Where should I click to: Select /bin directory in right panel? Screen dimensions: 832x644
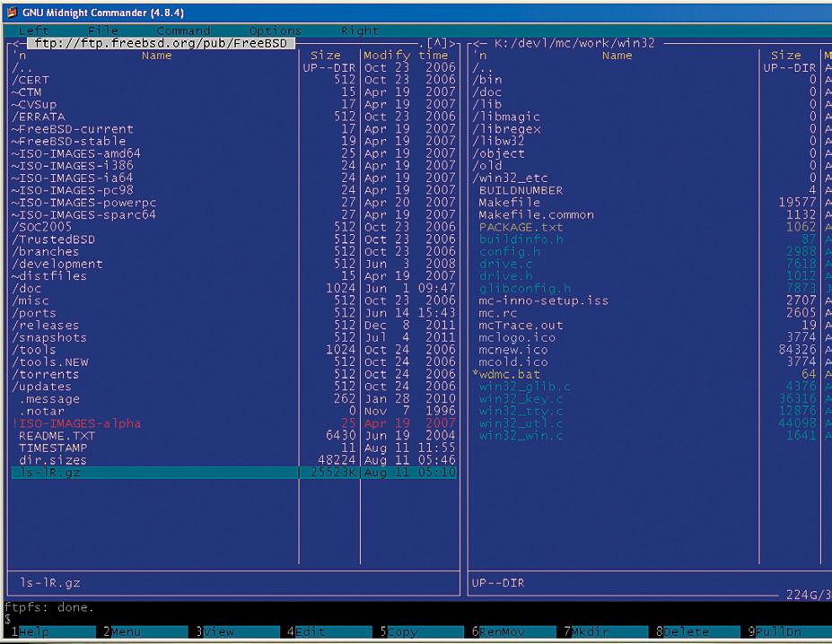[487, 80]
